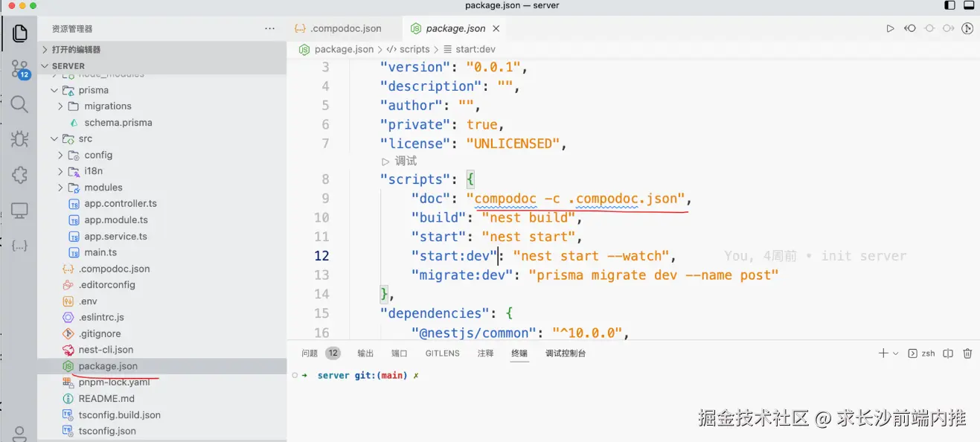Image resolution: width=980 pixels, height=442 pixels.
Task: Collapse the src folder
Action: [x=86, y=138]
